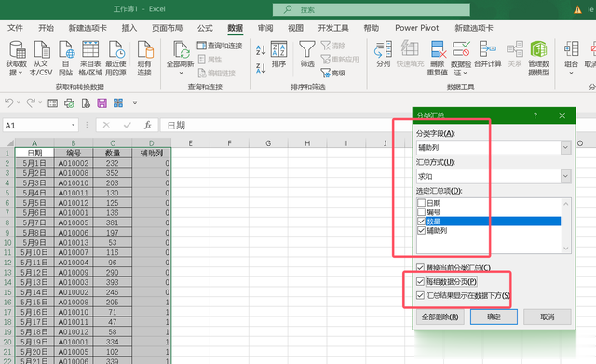Image resolution: width=596 pixels, height=364 pixels.
Task: Click the select-all corner triangle
Action: point(10,143)
